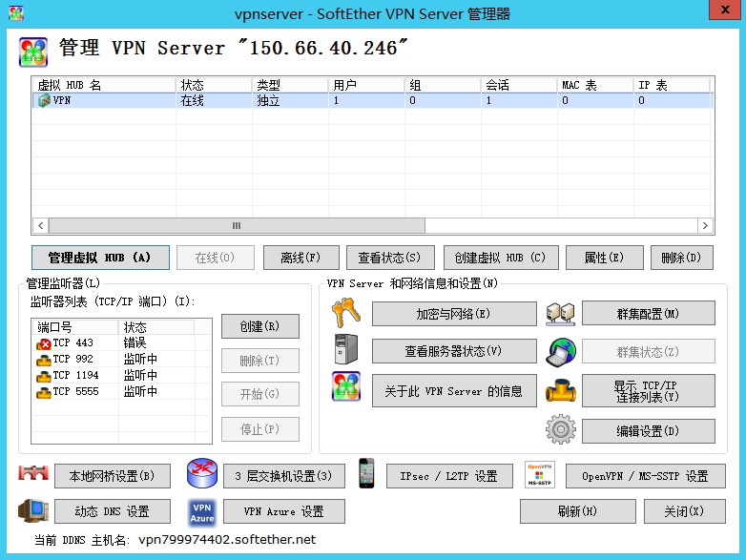Open IPsec / L2TP 设置

click(449, 476)
